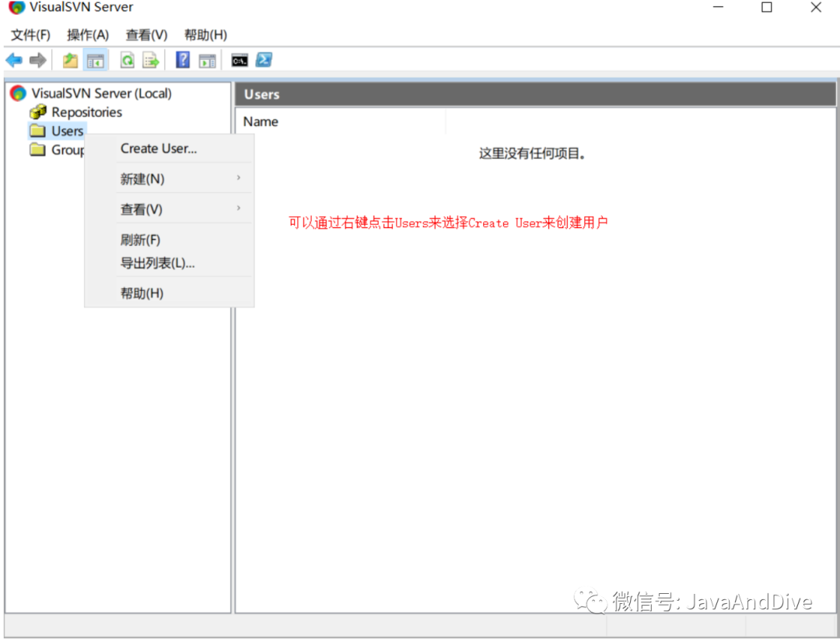This screenshot has width=840, height=639.
Task: Close the VisualSVN Server window
Action: (x=816, y=7)
